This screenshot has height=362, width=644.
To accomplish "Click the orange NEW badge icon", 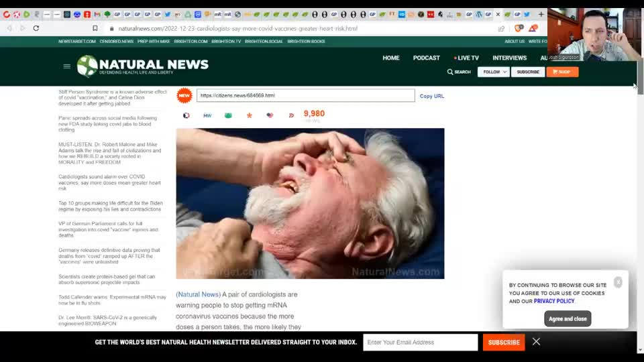I will pyautogui.click(x=184, y=95).
